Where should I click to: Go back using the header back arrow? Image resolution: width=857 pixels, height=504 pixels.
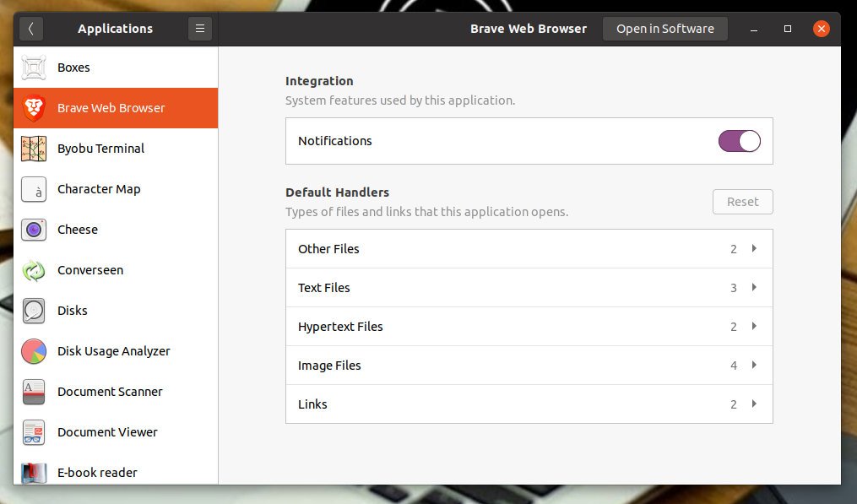pyautogui.click(x=31, y=29)
